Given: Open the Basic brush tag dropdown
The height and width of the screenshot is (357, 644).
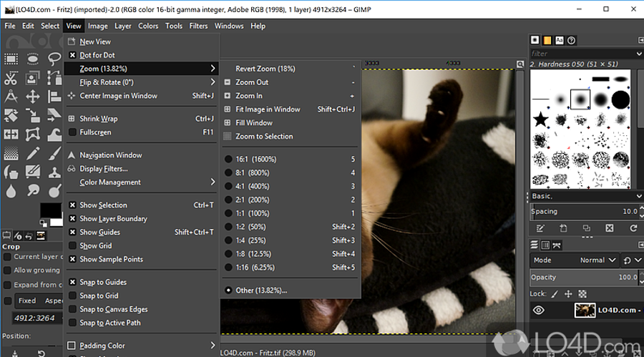Looking at the screenshot, I should point(583,196).
